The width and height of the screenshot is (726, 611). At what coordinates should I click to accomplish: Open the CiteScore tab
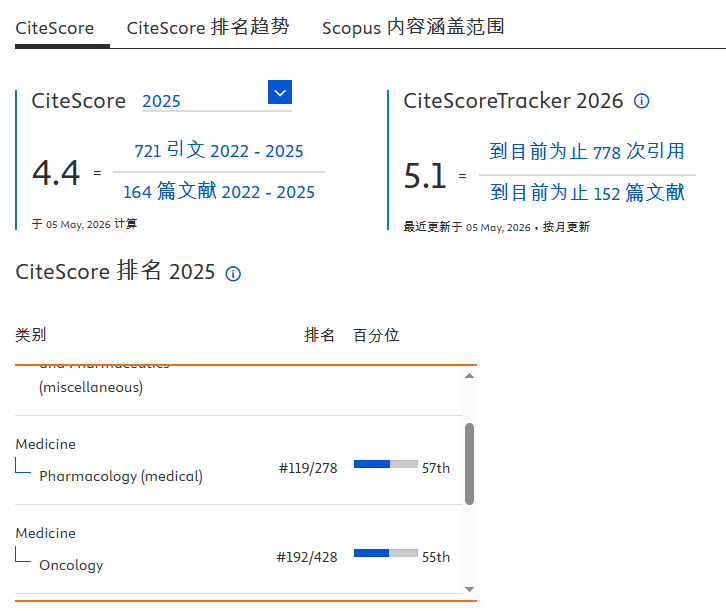55,28
